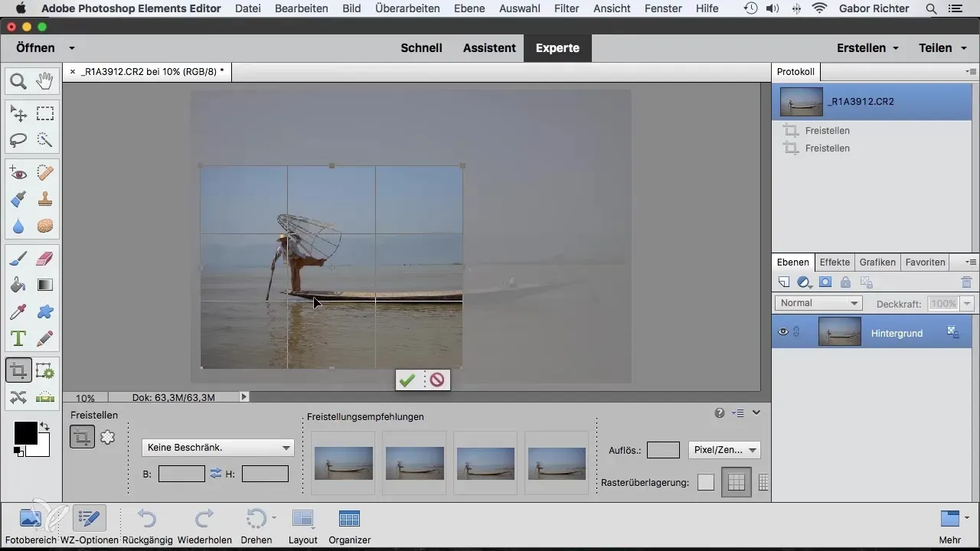Choose the grid overlay option
Viewport: 980px width, 551px height.
coord(763,482)
